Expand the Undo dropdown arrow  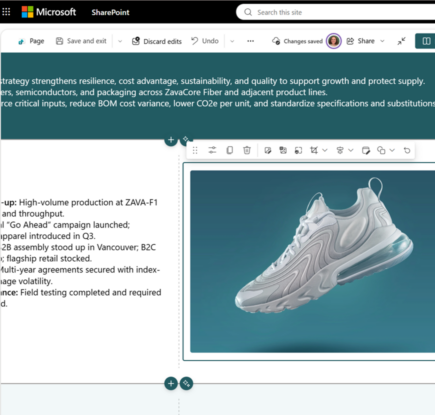232,41
